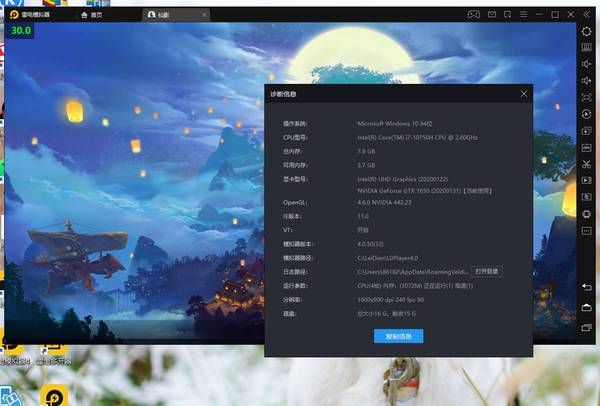Image resolution: width=600 pixels, height=406 pixels.
Task: Open the mail envelope icon in title bar
Action: (x=492, y=15)
